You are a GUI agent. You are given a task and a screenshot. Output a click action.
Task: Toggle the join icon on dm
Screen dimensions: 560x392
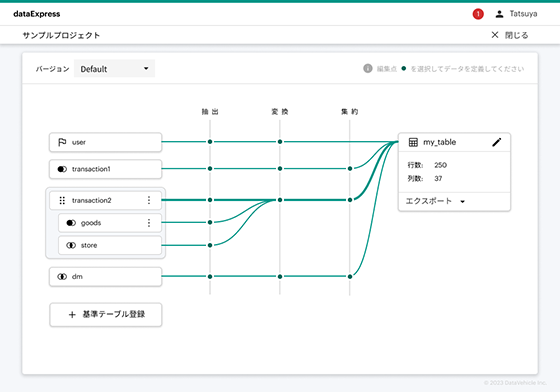click(62, 276)
